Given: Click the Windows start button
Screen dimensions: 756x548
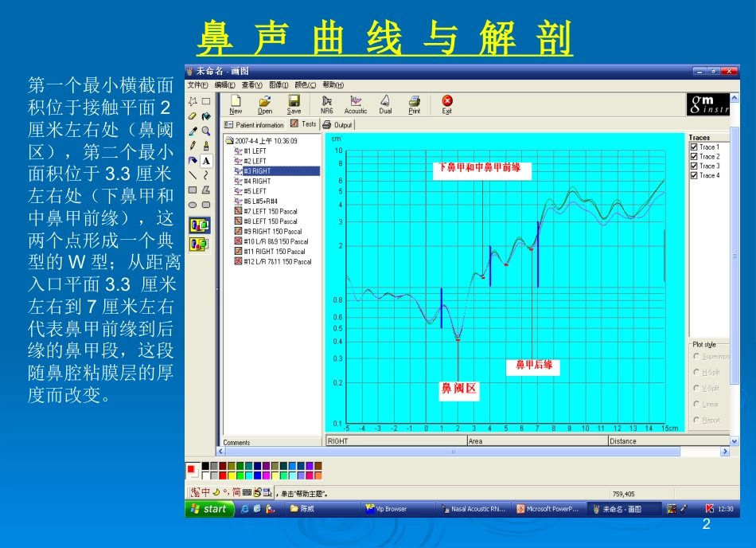Looking at the screenshot, I should pyautogui.click(x=209, y=509).
